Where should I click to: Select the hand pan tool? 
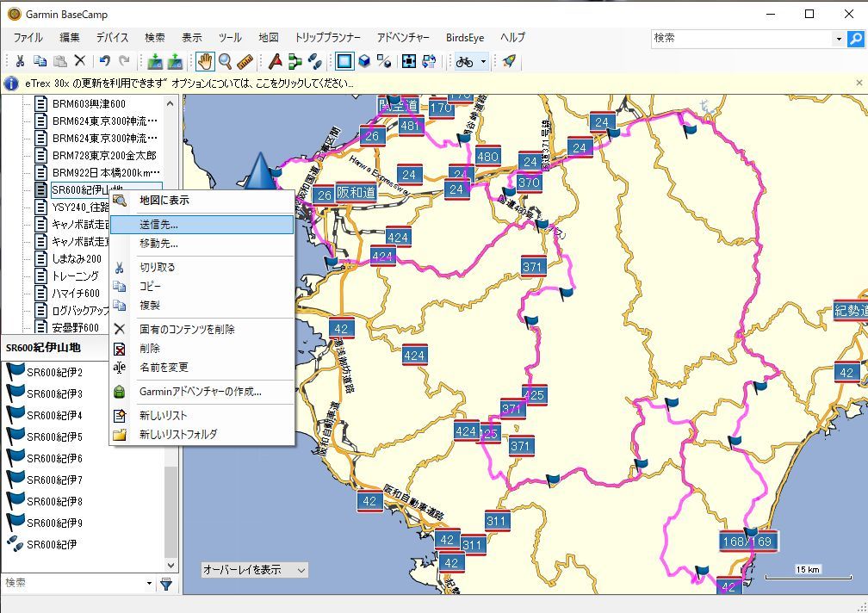pos(205,61)
